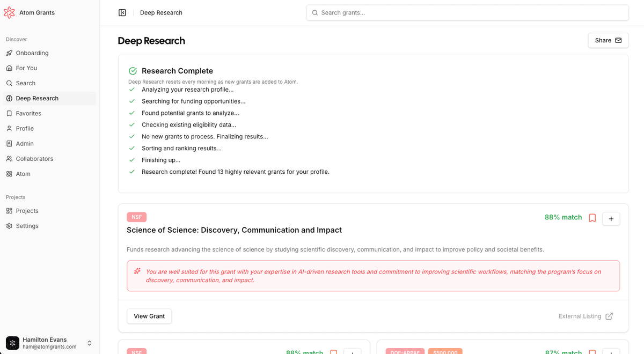Bookmark the Science of Science grant
Screen dimensions: 644x354
[x=592, y=218]
